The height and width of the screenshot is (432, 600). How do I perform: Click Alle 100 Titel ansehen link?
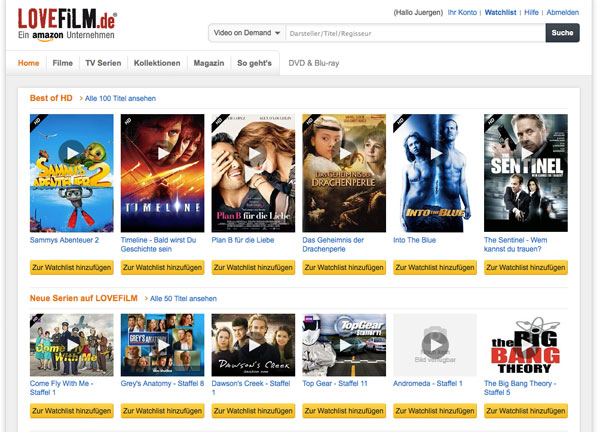pyautogui.click(x=120, y=98)
